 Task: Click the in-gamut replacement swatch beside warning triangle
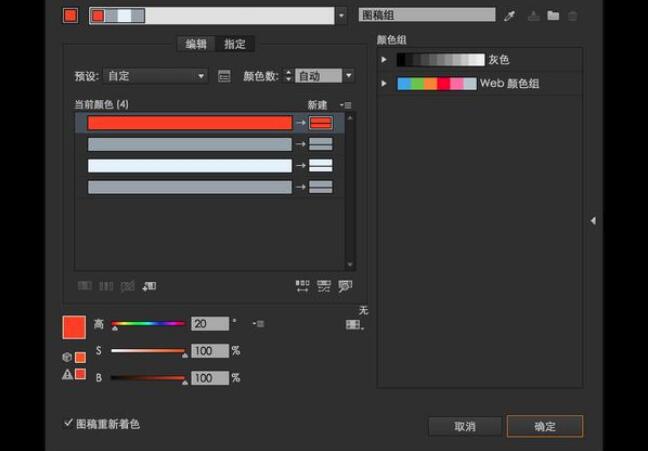click(x=80, y=375)
